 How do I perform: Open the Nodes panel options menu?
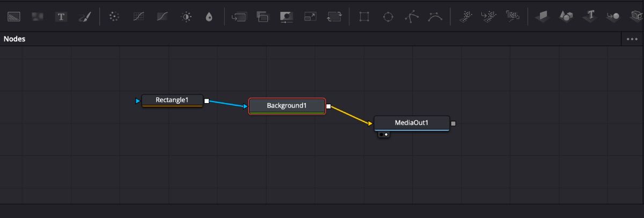(632, 39)
